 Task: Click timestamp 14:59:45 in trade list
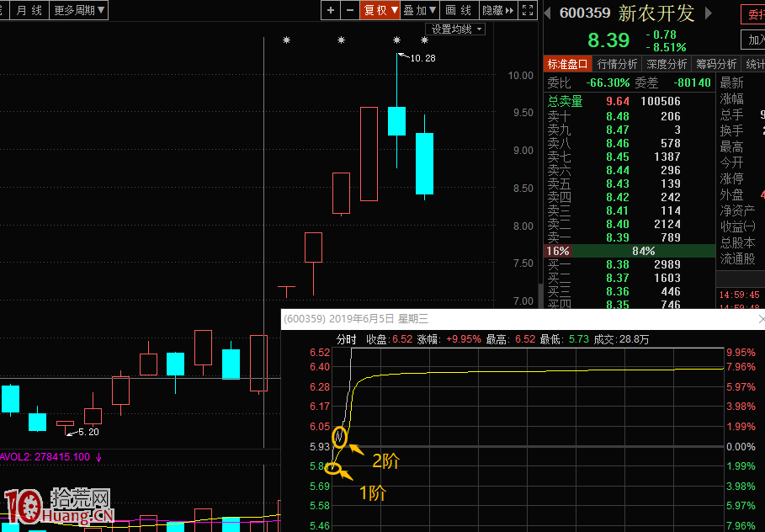click(x=739, y=295)
